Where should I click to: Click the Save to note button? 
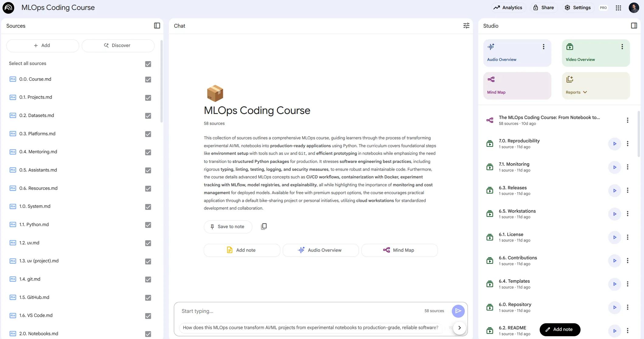(x=228, y=227)
